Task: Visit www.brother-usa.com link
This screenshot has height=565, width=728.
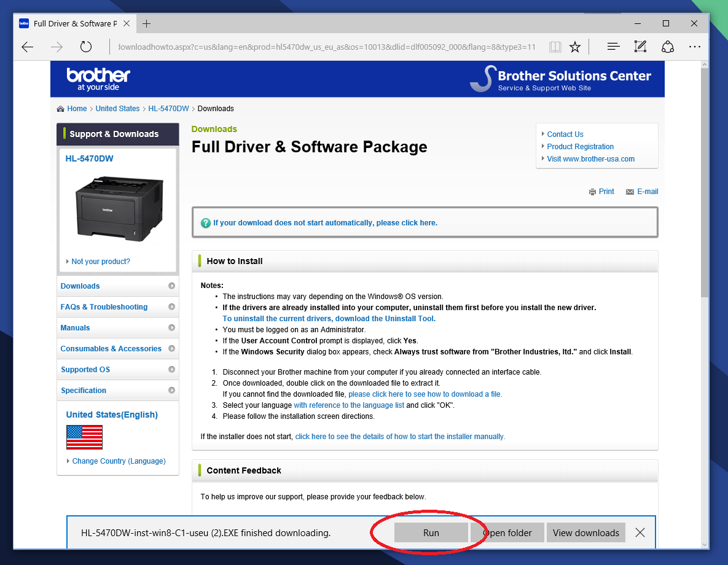Action: click(590, 159)
